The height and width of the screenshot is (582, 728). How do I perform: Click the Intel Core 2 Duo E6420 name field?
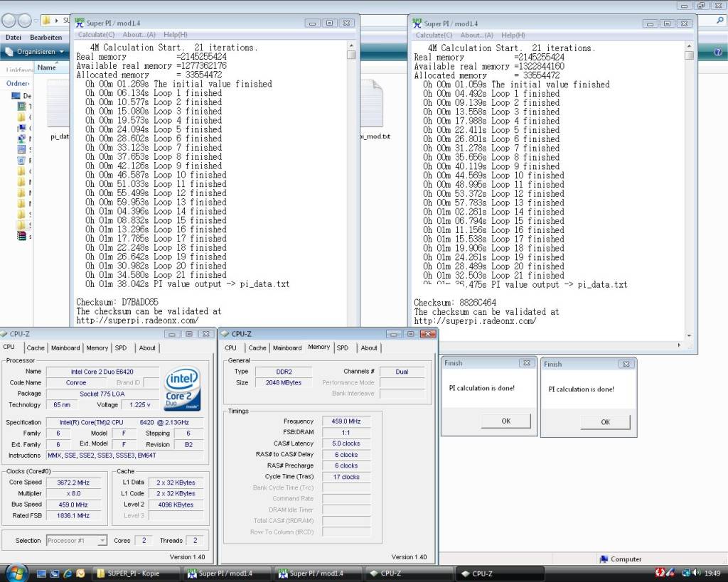pyautogui.click(x=102, y=372)
